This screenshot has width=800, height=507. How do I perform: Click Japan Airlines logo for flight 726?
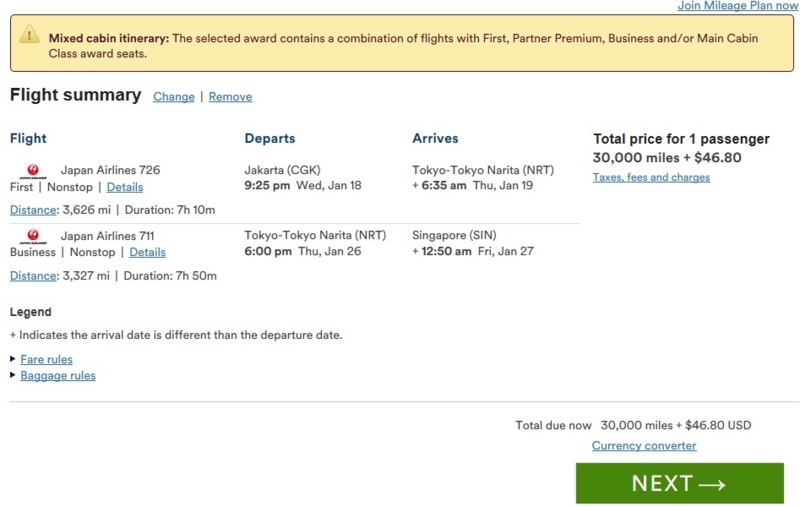[33, 170]
